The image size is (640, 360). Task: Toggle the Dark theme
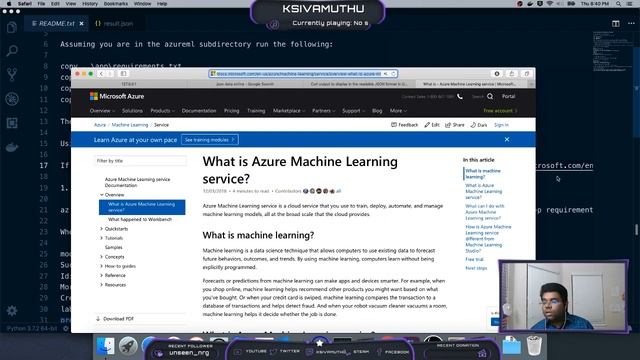pyautogui.click(x=479, y=125)
